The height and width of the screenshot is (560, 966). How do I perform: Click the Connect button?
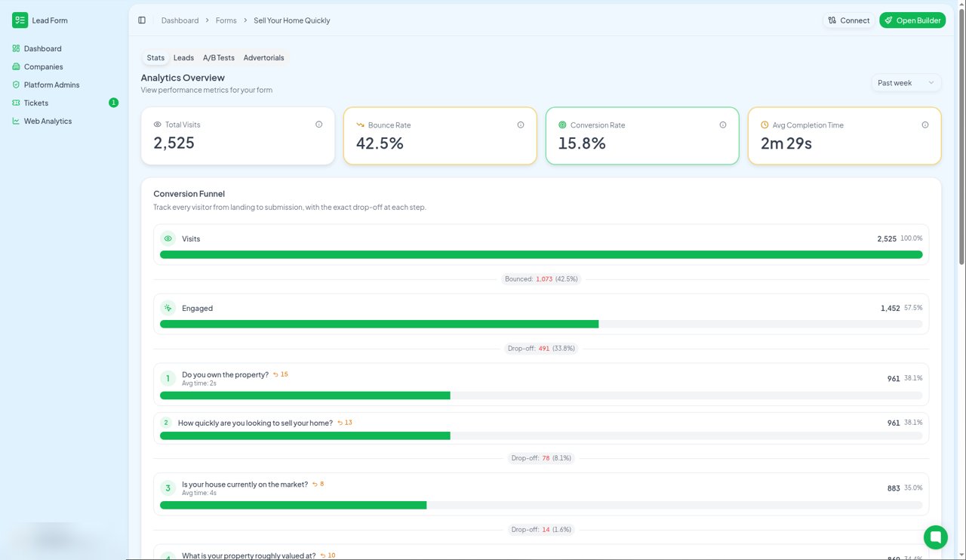(849, 20)
